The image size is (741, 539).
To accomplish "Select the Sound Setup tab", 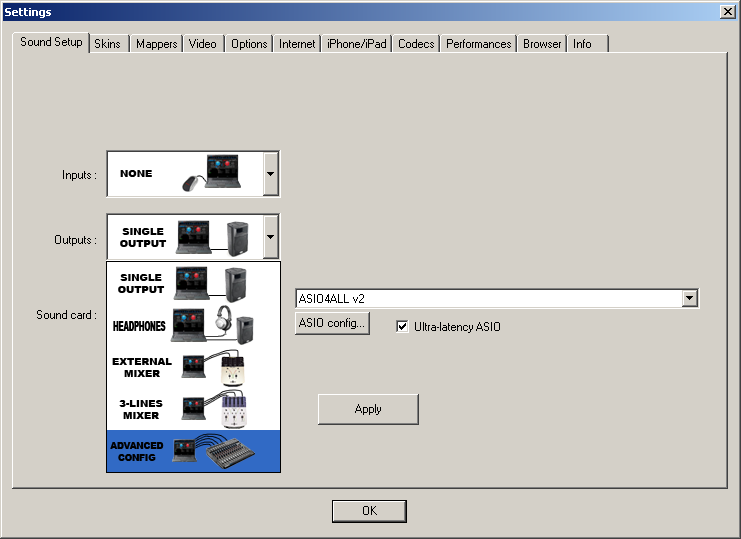I will (51, 42).
